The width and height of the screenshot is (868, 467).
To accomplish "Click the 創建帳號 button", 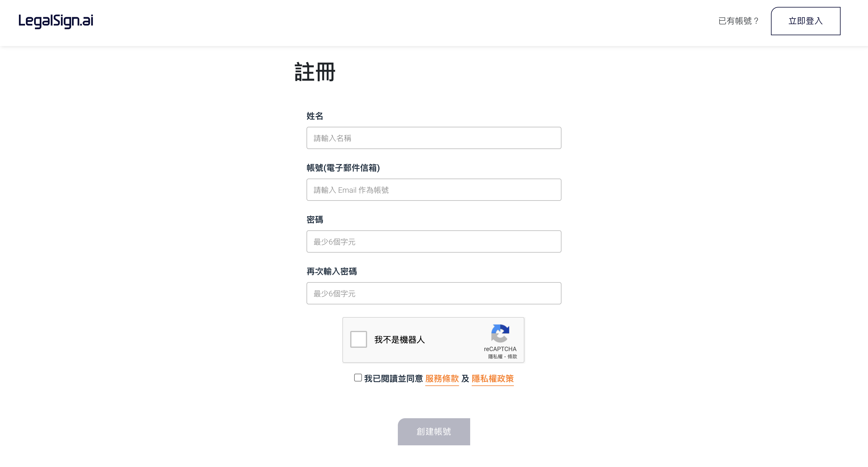I will pyautogui.click(x=434, y=432).
